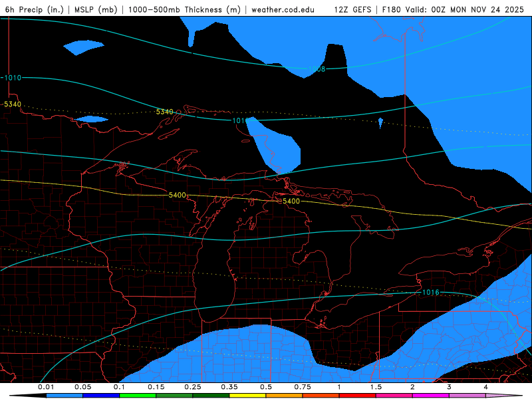Screen dimensions: 532x399
Task: Click the 1010 isobar label near Lake Nipigon
Action: [x=240, y=120]
